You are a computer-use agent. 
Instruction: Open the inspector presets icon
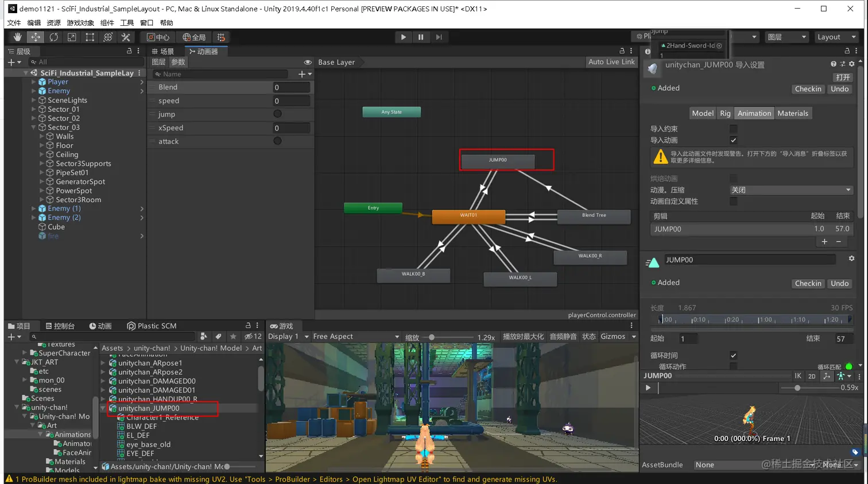click(843, 64)
